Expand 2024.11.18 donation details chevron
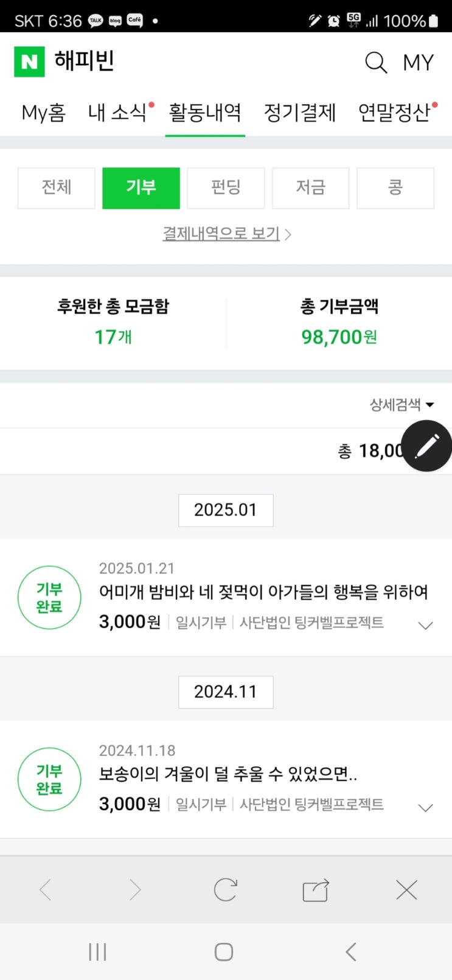Image resolution: width=452 pixels, height=980 pixels. pos(426,807)
